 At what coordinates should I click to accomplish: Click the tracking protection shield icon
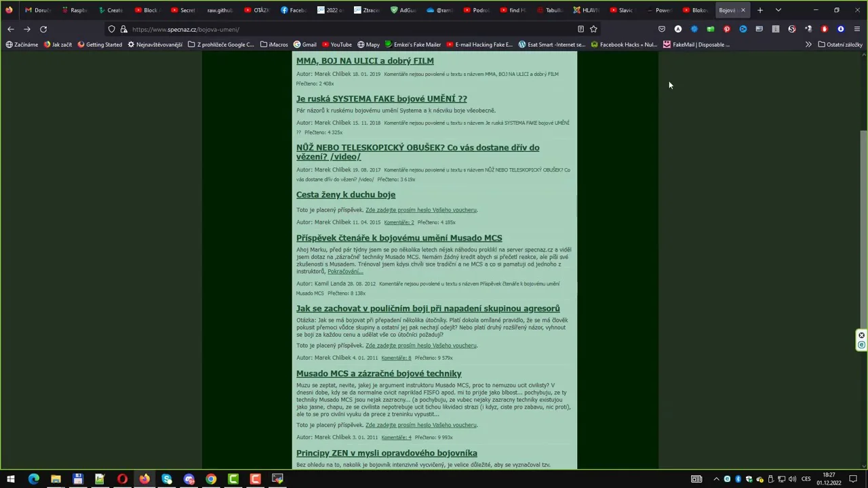coord(112,29)
